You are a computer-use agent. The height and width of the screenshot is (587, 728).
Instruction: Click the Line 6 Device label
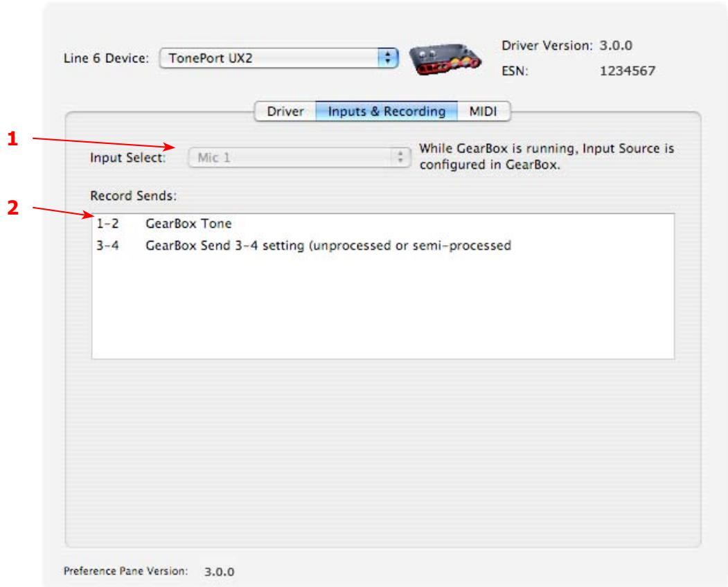coord(106,58)
